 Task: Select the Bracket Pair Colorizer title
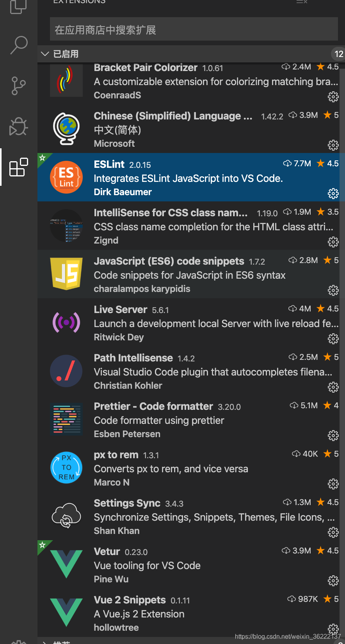(146, 68)
